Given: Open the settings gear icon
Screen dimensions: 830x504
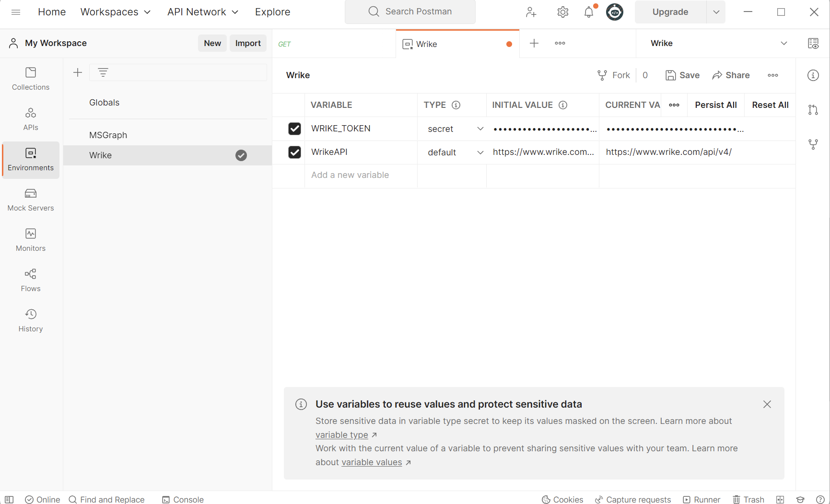Looking at the screenshot, I should coord(563,12).
